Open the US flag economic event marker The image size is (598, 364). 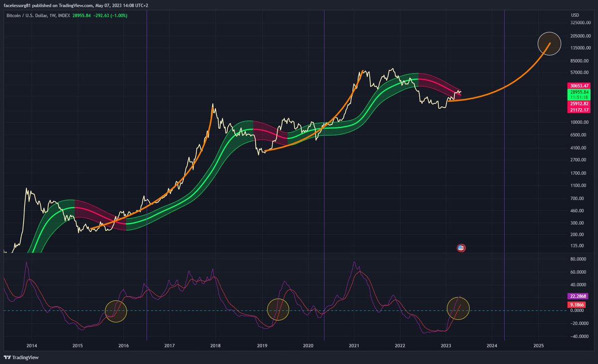(461, 247)
